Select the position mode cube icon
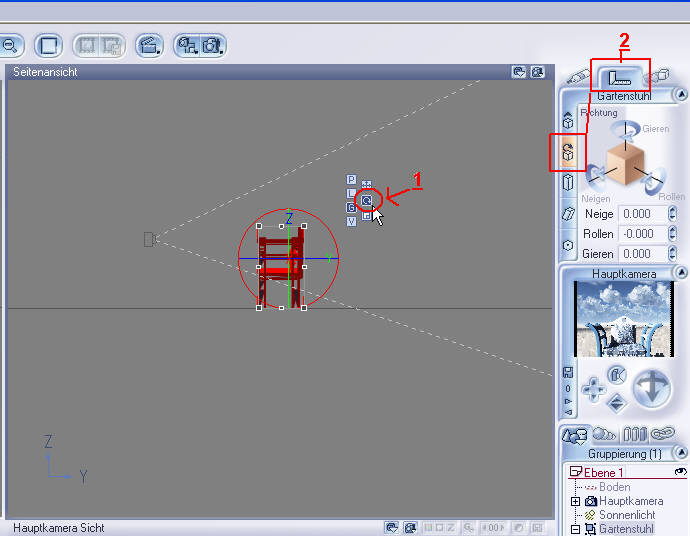The height and width of the screenshot is (536, 690). (568, 121)
